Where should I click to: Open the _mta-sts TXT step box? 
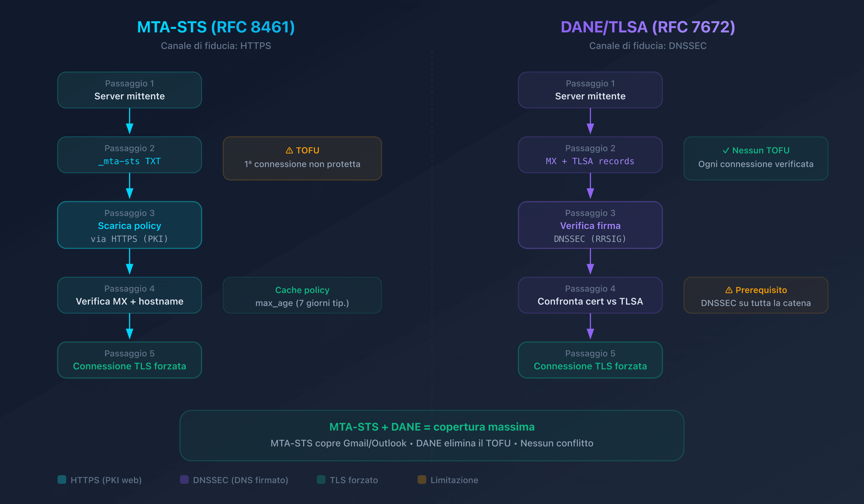point(129,155)
